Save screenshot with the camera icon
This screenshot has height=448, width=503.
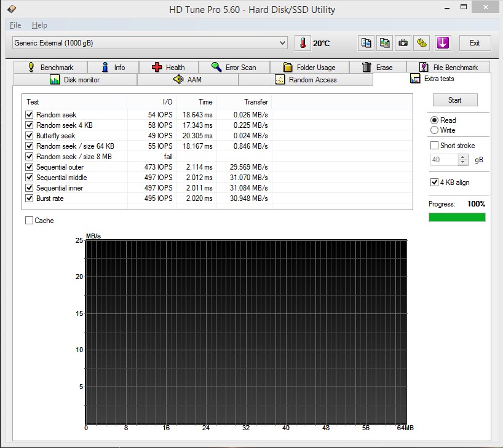pos(403,43)
